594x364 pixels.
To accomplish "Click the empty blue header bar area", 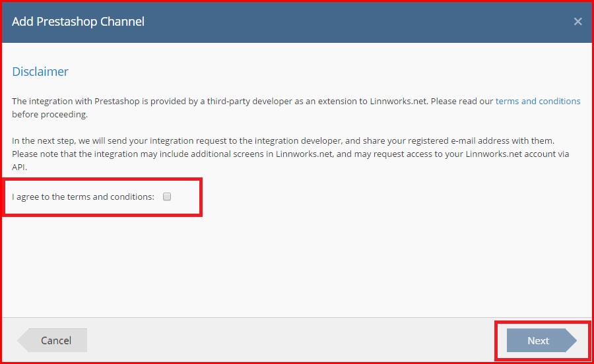I will point(356,22).
